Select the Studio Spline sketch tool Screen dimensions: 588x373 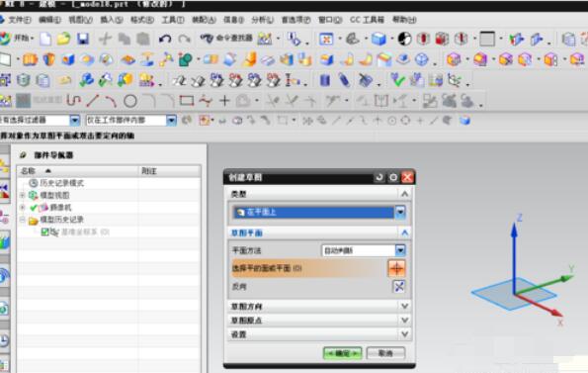click(206, 100)
